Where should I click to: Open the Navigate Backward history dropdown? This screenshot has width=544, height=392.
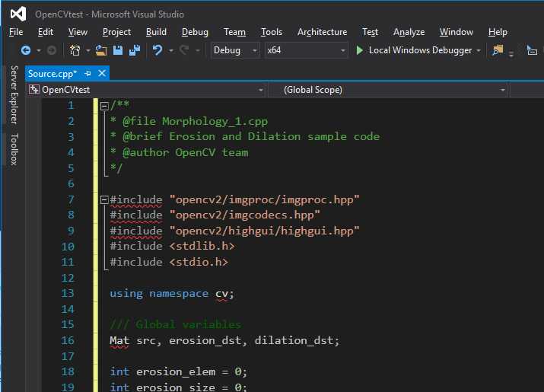(39, 51)
